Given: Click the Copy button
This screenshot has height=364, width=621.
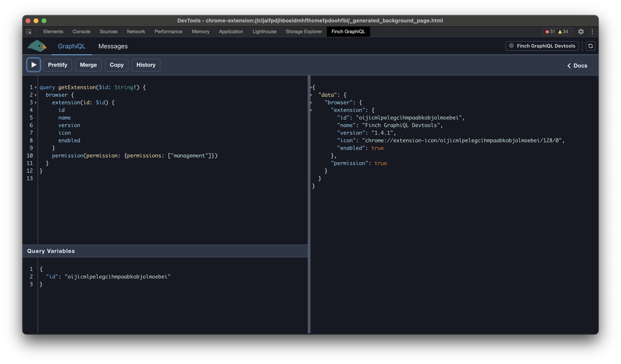Looking at the screenshot, I should click(x=116, y=65).
